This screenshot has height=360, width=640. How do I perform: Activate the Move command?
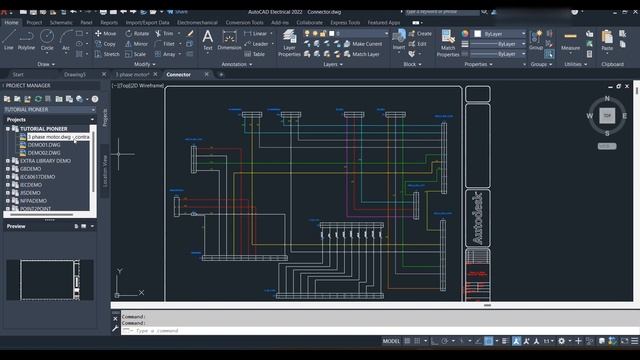click(105, 33)
